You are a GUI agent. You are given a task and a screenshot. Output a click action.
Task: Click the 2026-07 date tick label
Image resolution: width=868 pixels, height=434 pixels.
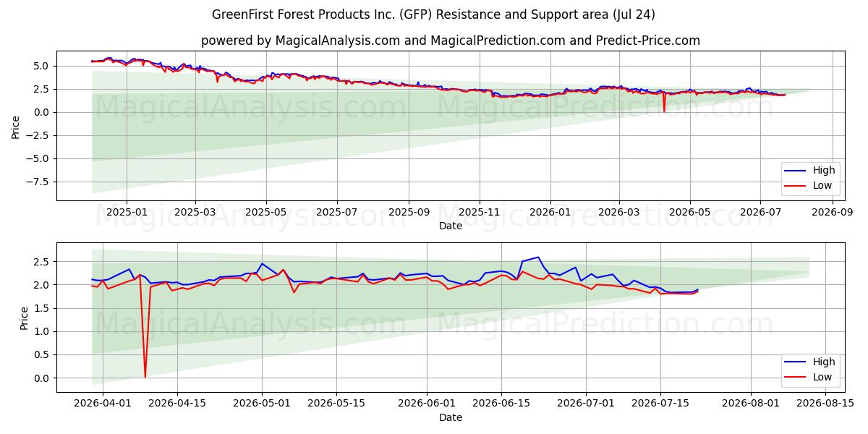(x=761, y=213)
